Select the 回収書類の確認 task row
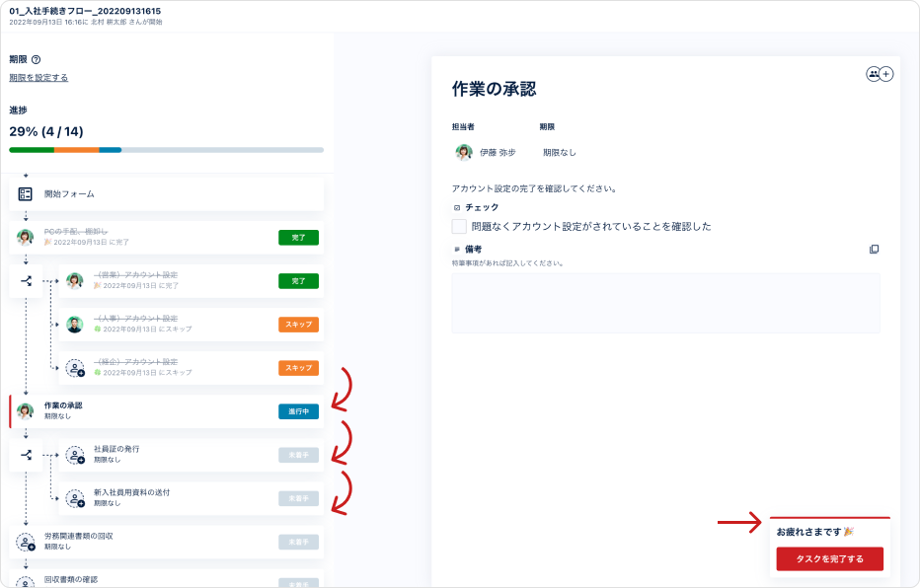Viewport: 920px width, 588px height. click(166, 578)
